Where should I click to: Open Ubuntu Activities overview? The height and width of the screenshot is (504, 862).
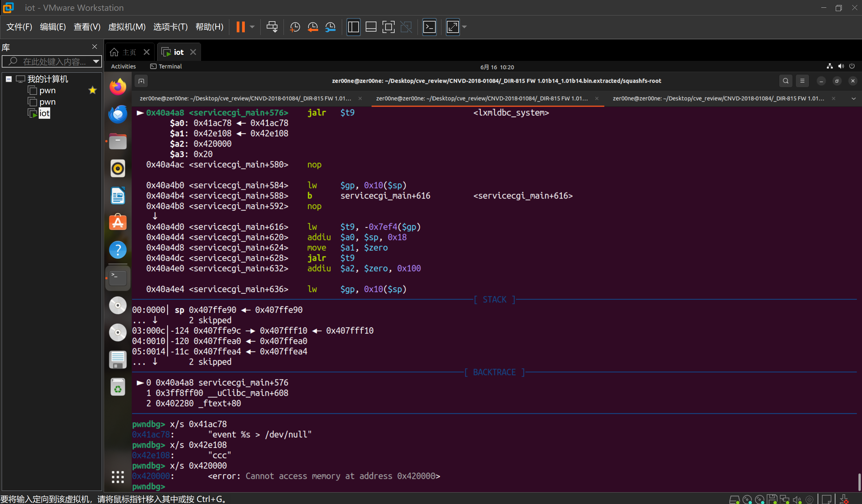pos(124,66)
